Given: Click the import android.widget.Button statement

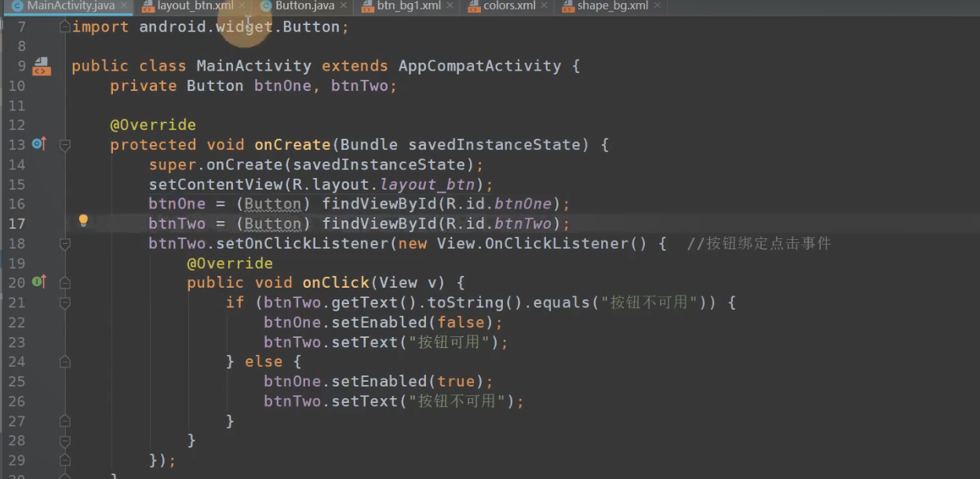Looking at the screenshot, I should (x=210, y=27).
